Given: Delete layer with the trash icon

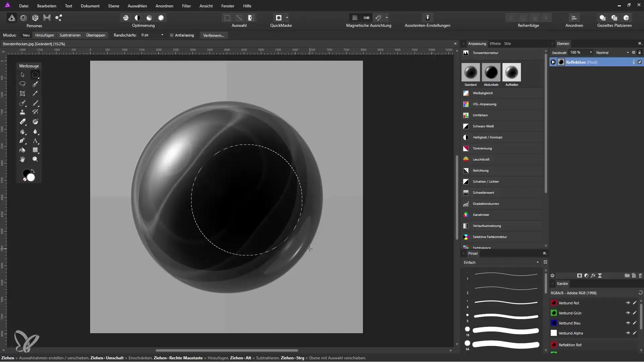Looking at the screenshot, I should coord(640,276).
